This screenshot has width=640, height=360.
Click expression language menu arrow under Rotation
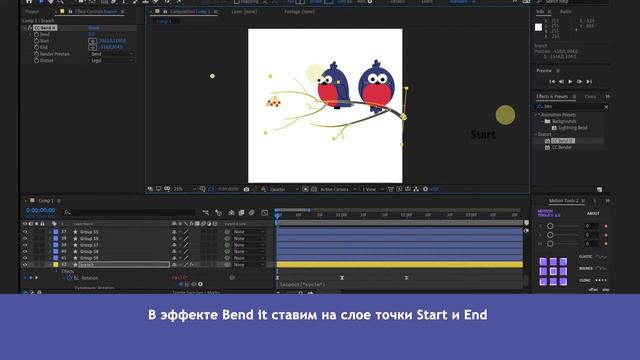click(200, 284)
